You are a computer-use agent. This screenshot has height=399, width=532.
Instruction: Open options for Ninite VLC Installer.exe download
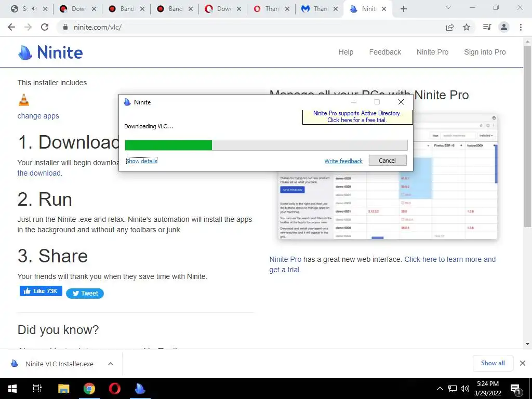[x=110, y=364]
